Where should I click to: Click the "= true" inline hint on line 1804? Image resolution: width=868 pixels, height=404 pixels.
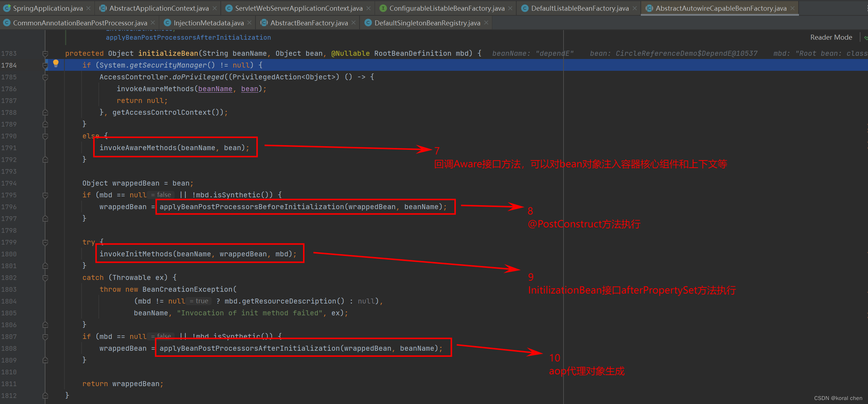(x=199, y=301)
